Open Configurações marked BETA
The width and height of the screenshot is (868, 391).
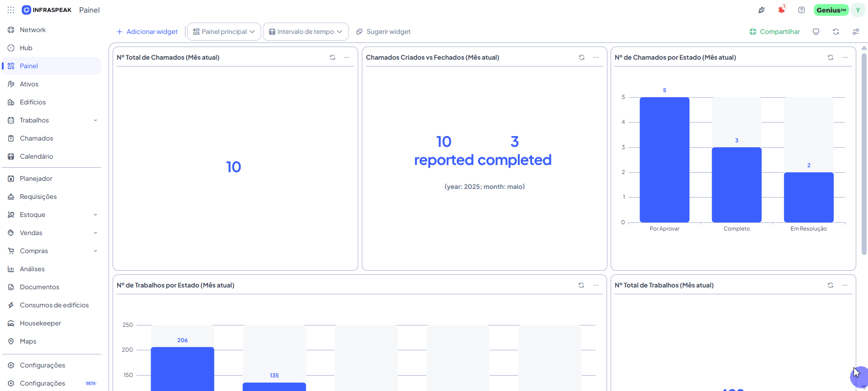[51, 383]
